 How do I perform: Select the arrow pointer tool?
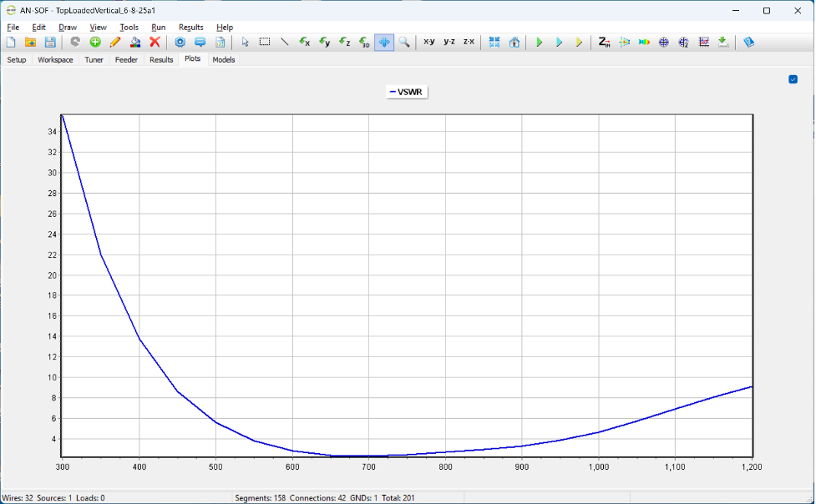pyautogui.click(x=245, y=42)
